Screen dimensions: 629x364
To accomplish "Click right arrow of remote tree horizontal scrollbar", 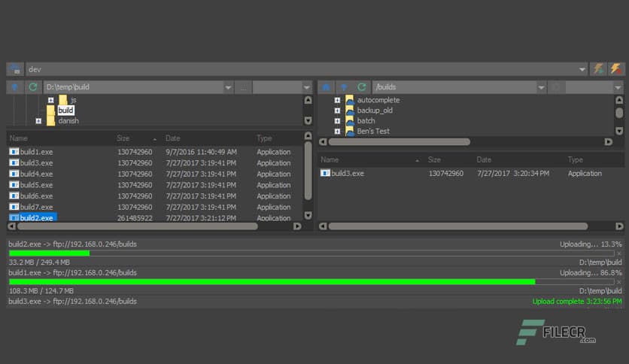I will click(609, 141).
